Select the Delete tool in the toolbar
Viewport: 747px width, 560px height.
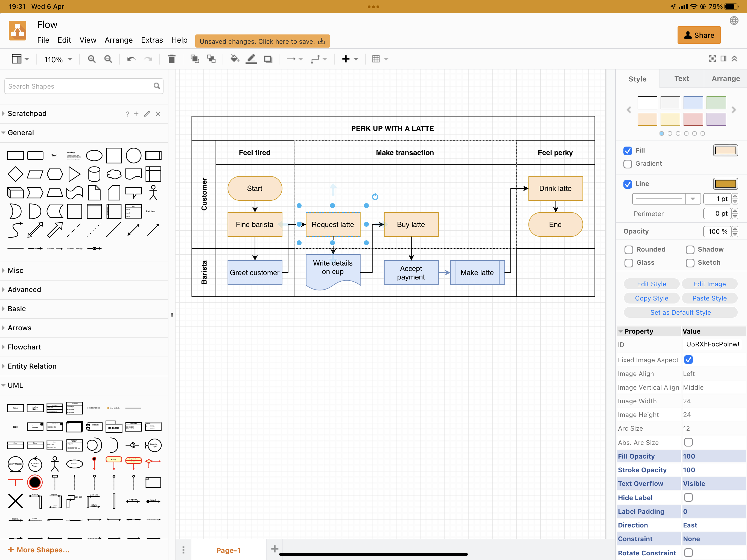[172, 59]
